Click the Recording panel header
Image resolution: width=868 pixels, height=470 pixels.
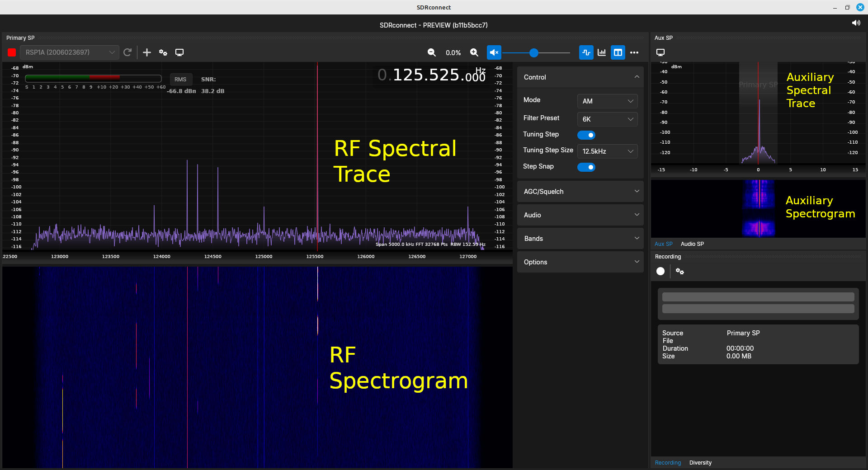(668, 257)
